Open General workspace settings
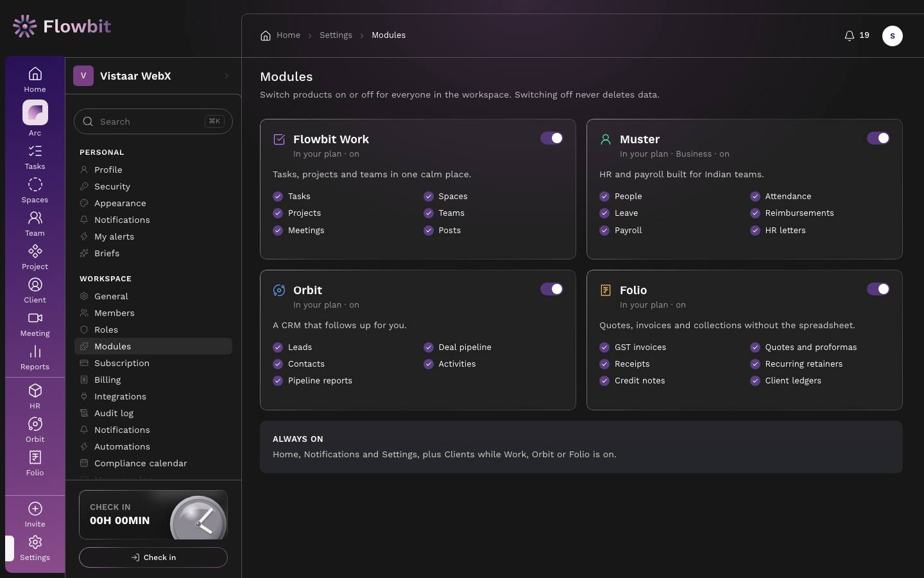The height and width of the screenshot is (578, 924). click(x=153, y=296)
